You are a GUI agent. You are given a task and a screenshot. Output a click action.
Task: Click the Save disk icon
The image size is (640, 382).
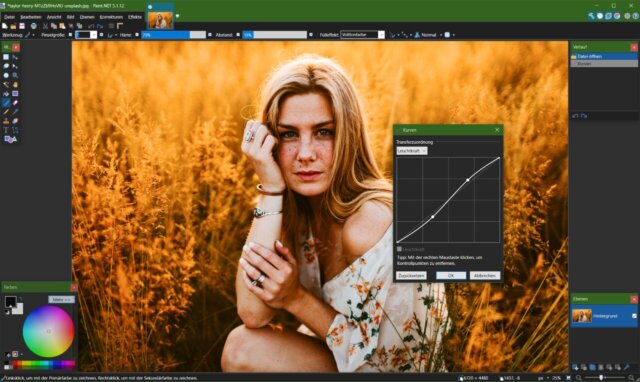(x=22, y=26)
